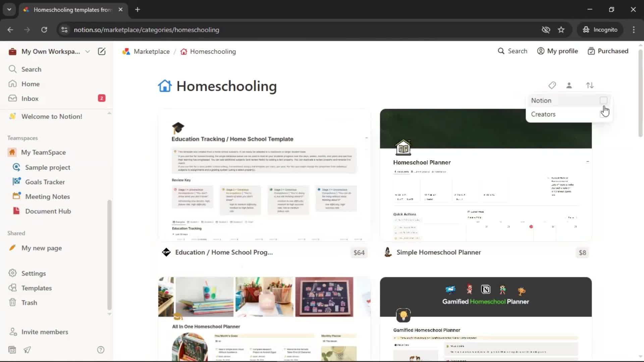Reload the page

44,30
